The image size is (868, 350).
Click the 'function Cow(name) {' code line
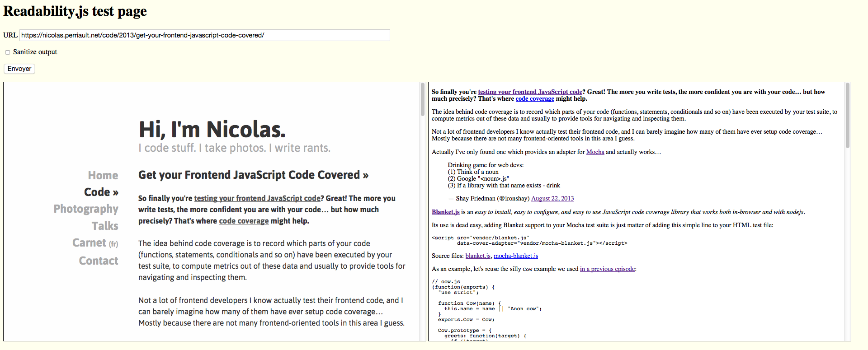coord(470,303)
